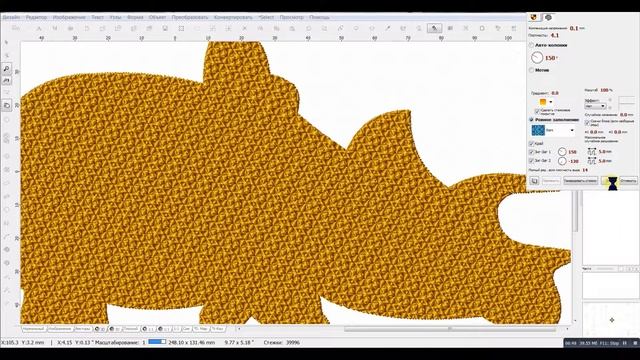Viewport: 640px width, 360px height.
Task: Switch to the Изображение view tab at bottom
Action: 60,329
